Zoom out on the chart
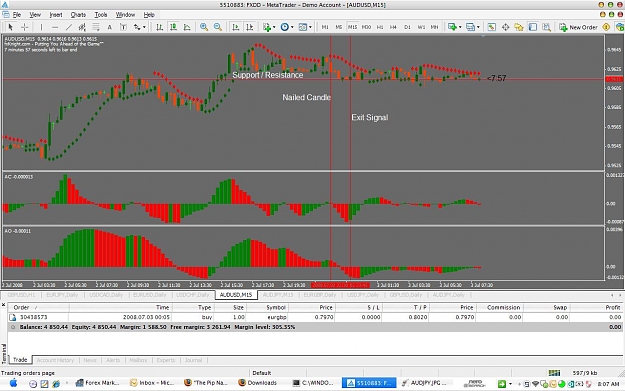The width and height of the screenshot is (625, 391). pos(218,27)
